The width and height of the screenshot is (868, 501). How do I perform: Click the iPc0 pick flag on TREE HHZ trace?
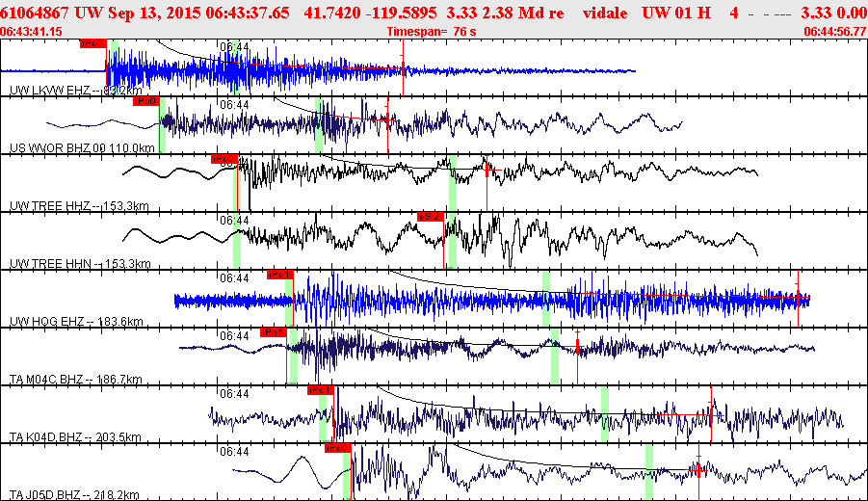click(x=224, y=159)
